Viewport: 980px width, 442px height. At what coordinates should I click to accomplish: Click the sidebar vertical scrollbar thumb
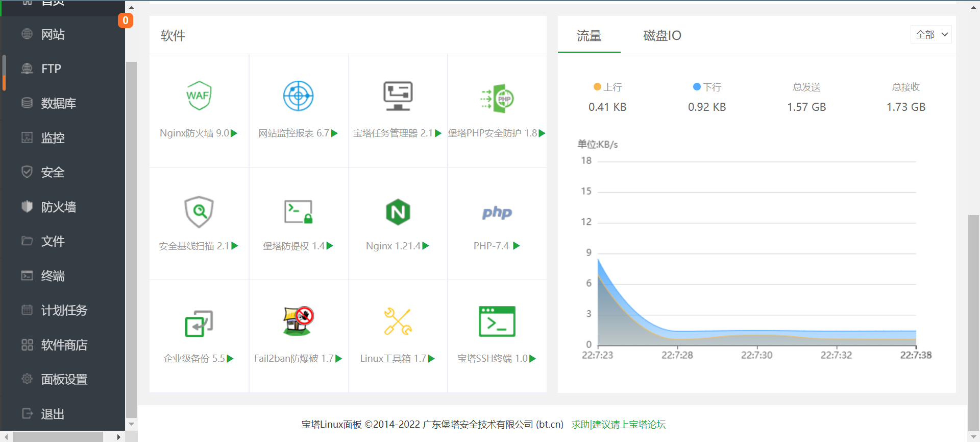[x=131, y=240]
